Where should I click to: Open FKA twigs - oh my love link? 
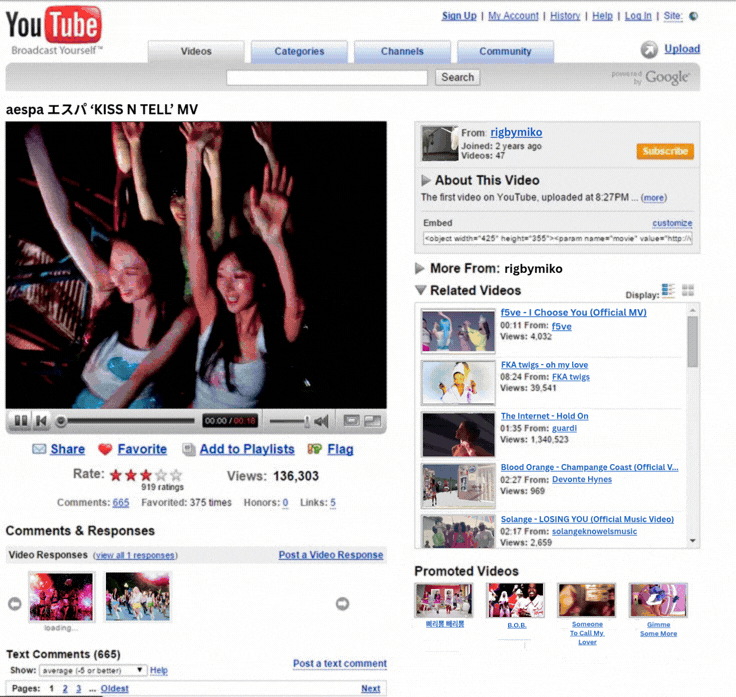(x=544, y=365)
